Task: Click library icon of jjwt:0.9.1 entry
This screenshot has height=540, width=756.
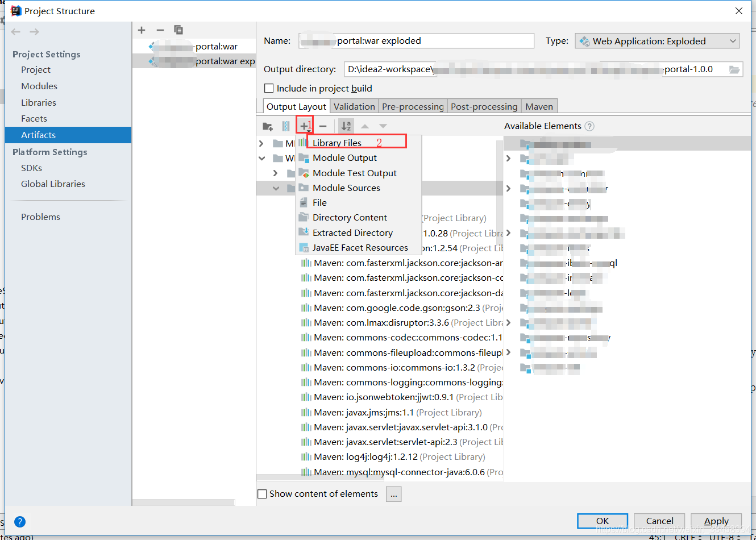Action: [x=306, y=397]
